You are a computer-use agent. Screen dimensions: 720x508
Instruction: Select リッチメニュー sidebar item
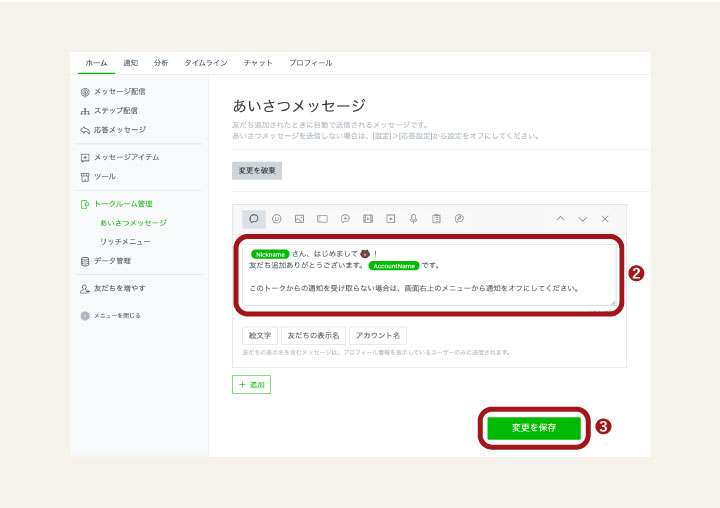coord(125,242)
